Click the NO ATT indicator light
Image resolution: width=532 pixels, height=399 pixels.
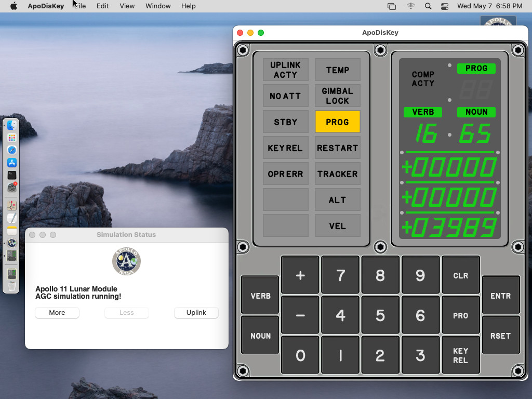[286, 96]
